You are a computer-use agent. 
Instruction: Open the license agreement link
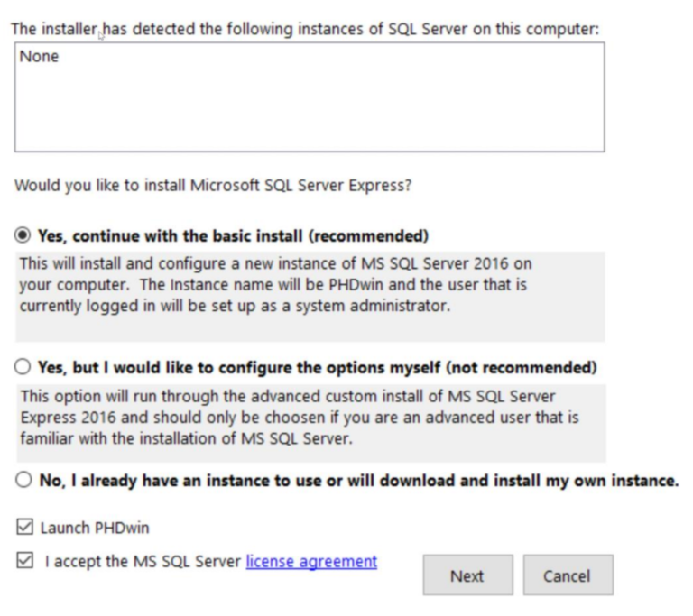tap(311, 561)
